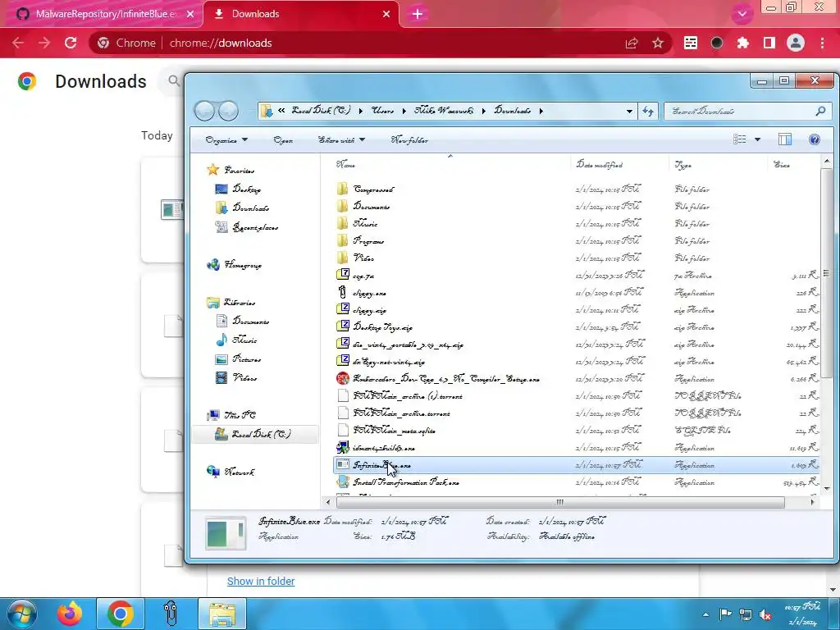Select the cqe.7z archive icon
The width and height of the screenshot is (840, 630).
(x=343, y=276)
